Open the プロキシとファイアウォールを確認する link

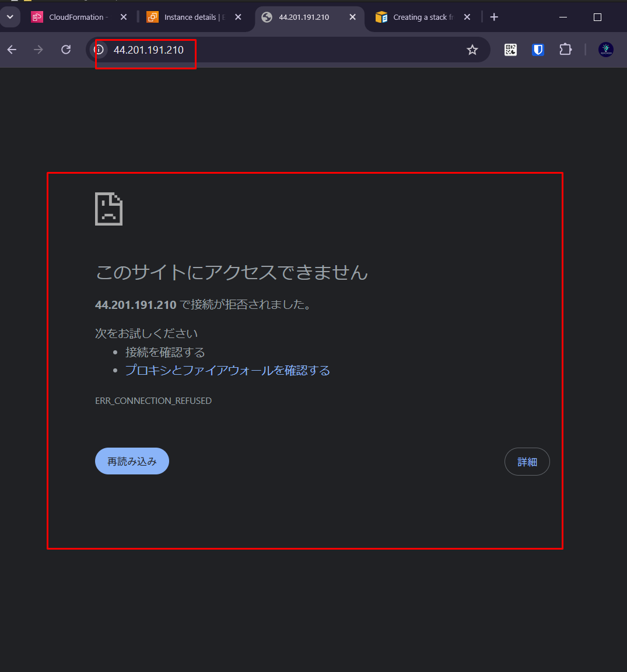[227, 371]
